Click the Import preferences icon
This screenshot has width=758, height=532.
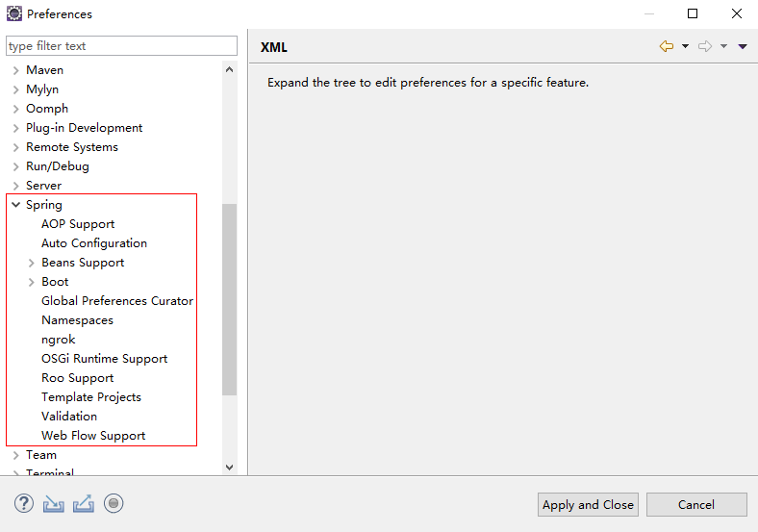54,503
